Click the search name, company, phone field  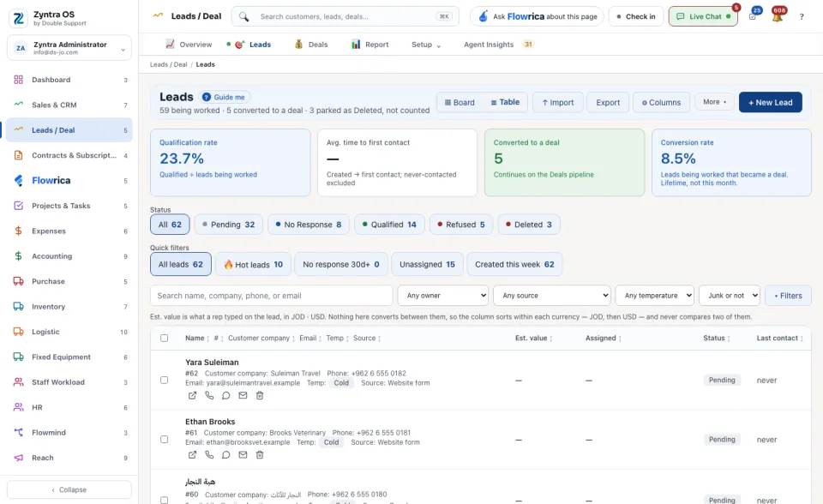coord(272,296)
